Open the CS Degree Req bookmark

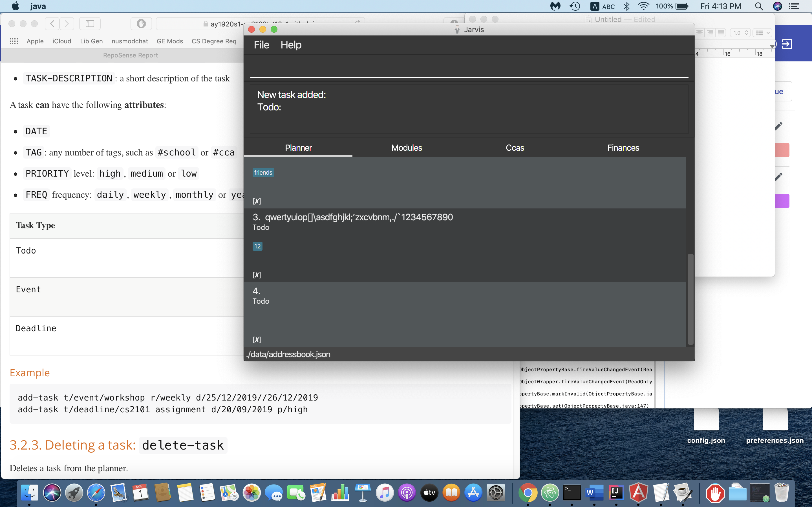214,41
